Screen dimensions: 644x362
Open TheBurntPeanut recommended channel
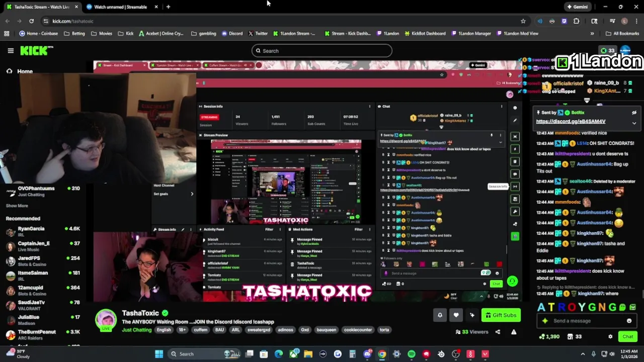tap(43, 334)
